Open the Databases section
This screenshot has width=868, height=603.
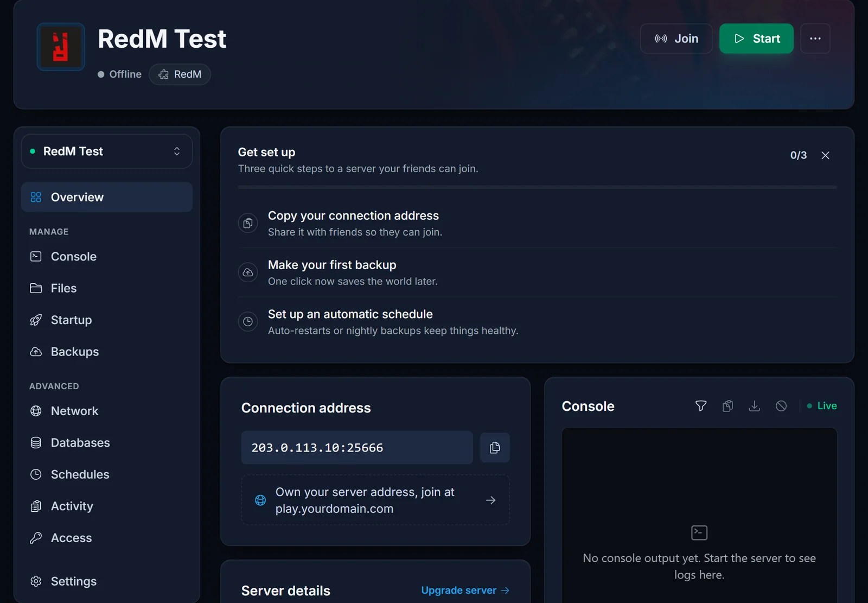[107, 443]
